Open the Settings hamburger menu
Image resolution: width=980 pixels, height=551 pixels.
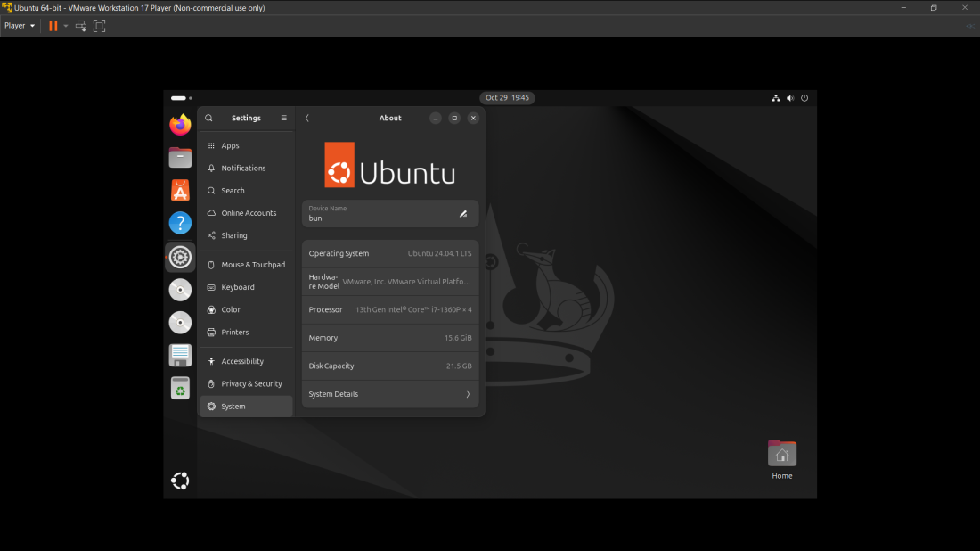coord(283,119)
